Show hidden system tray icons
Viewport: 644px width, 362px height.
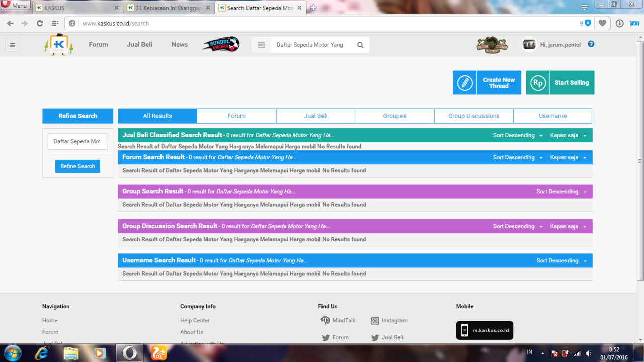[x=542, y=353]
